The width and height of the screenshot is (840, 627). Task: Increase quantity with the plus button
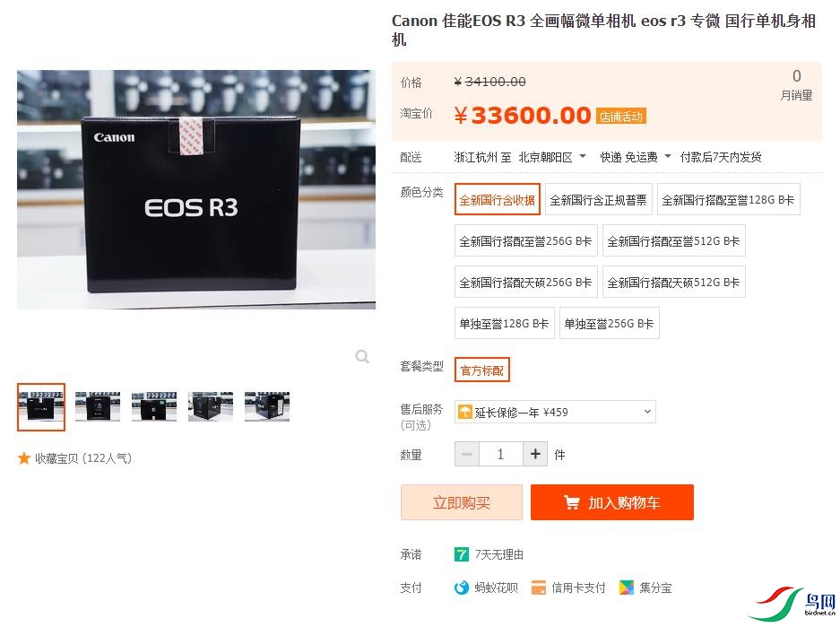tap(535, 454)
